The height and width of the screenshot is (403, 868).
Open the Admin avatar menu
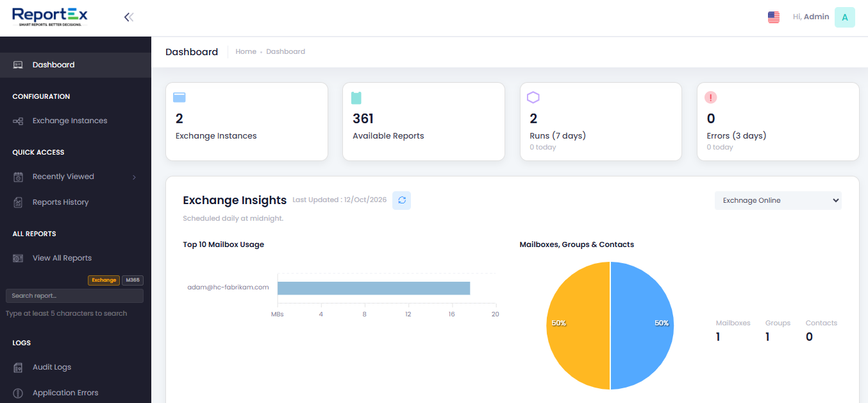tap(844, 17)
